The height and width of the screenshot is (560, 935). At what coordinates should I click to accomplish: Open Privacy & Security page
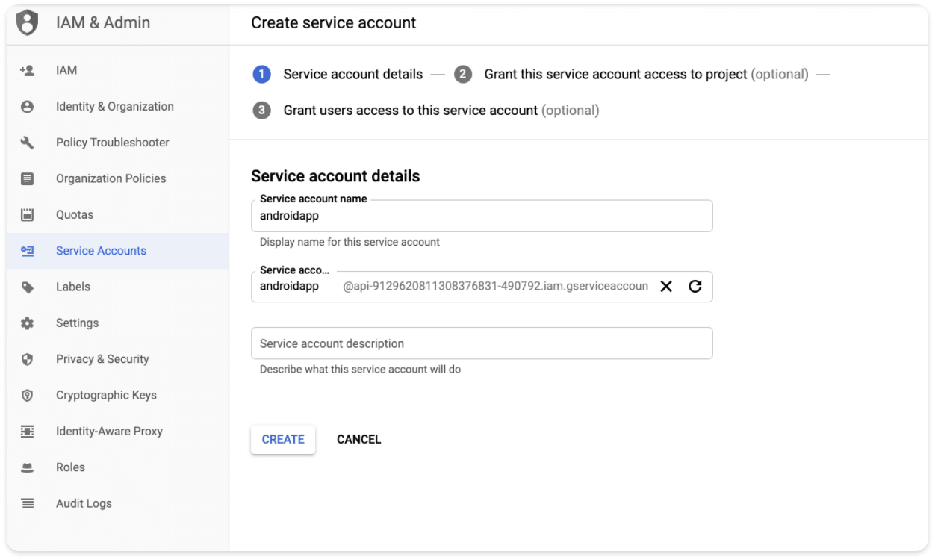click(x=117, y=359)
